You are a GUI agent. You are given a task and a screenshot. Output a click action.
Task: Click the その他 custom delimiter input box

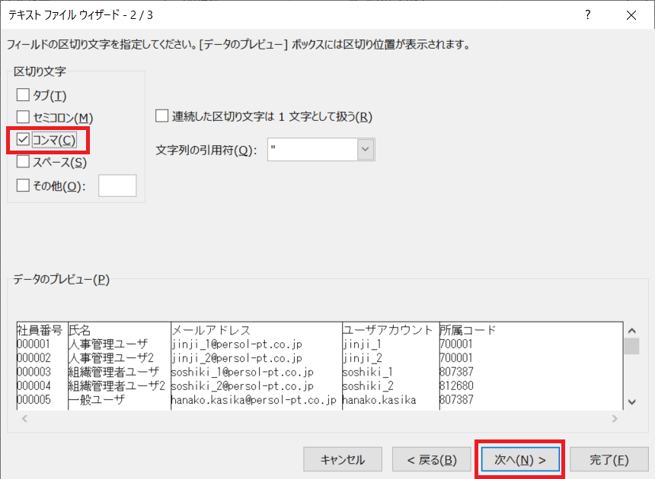[x=117, y=185]
